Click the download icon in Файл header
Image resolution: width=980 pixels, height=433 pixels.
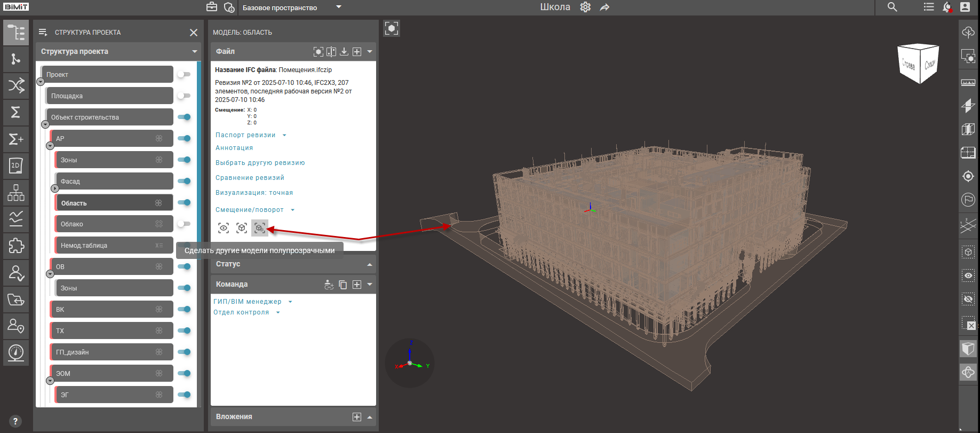coord(344,52)
